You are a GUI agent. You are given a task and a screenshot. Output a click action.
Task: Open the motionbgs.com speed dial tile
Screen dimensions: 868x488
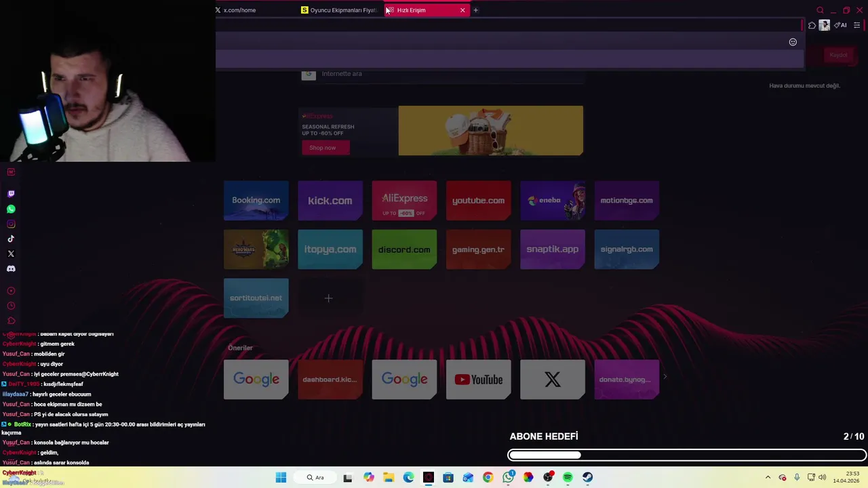pyautogui.click(x=627, y=201)
